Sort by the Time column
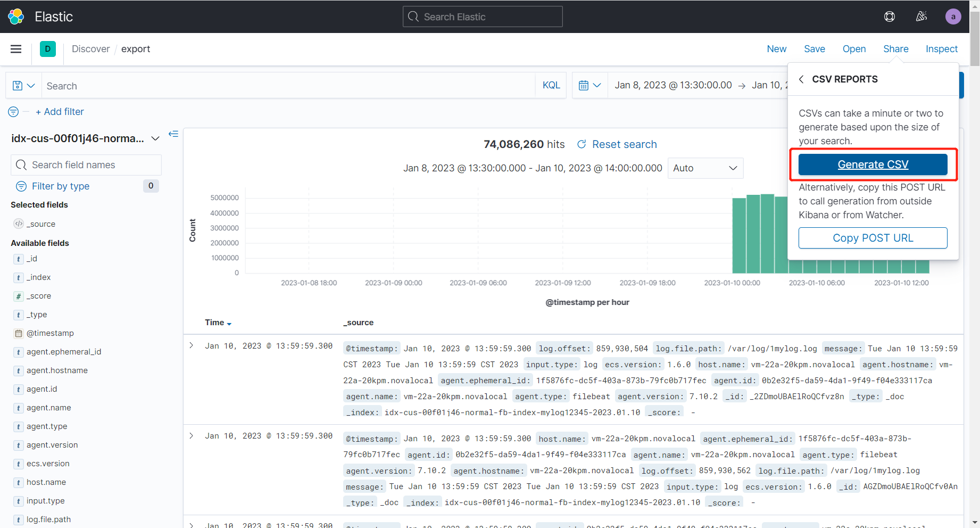This screenshot has width=980, height=528. [x=218, y=323]
